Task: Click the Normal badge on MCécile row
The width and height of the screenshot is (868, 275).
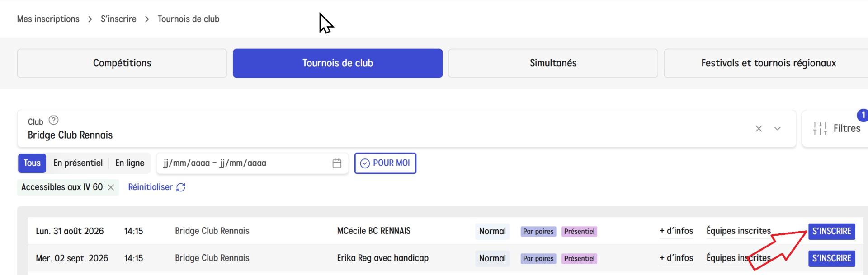Action: (492, 231)
